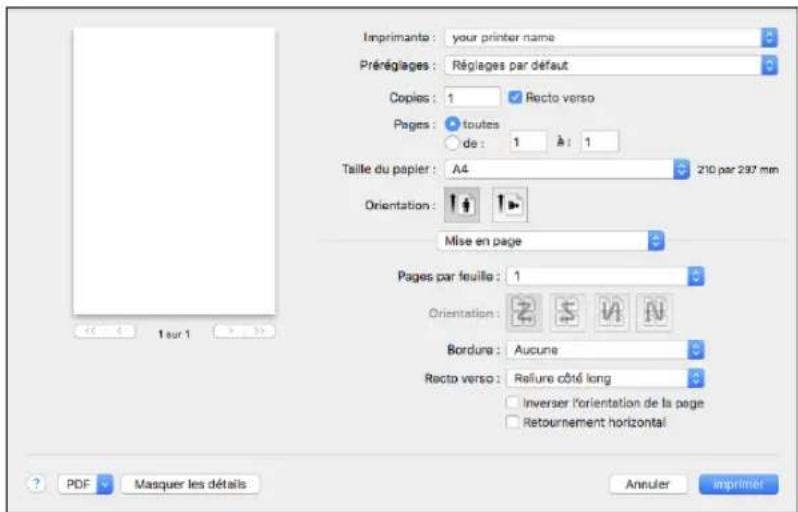The image size is (798, 512).
Task: Click the 'de' start page field
Action: [528, 141]
